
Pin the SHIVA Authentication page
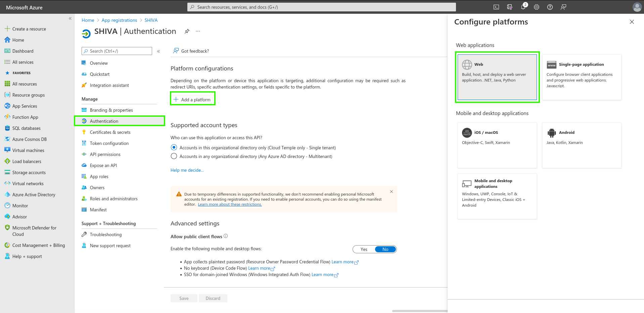coord(187,31)
